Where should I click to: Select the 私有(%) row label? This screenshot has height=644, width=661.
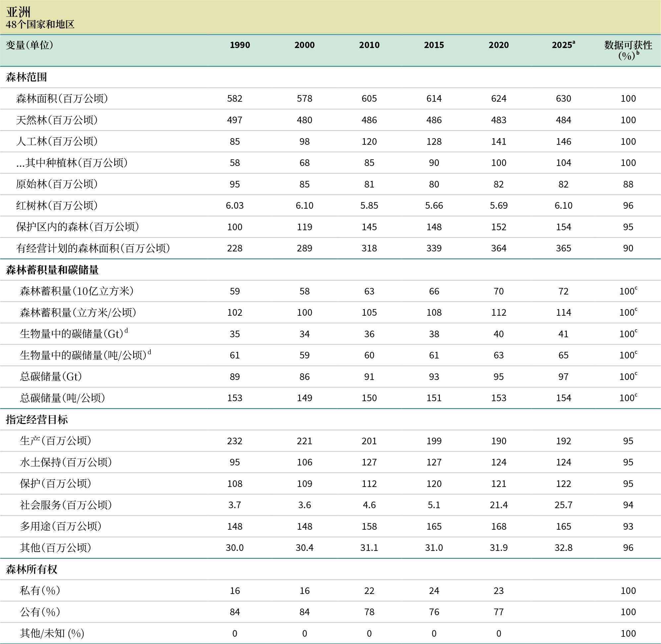coord(40,591)
